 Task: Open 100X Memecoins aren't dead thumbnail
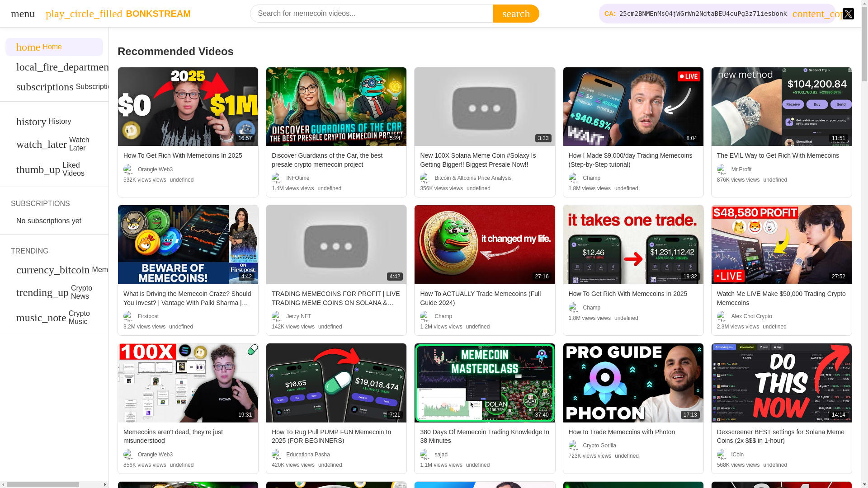[188, 383]
